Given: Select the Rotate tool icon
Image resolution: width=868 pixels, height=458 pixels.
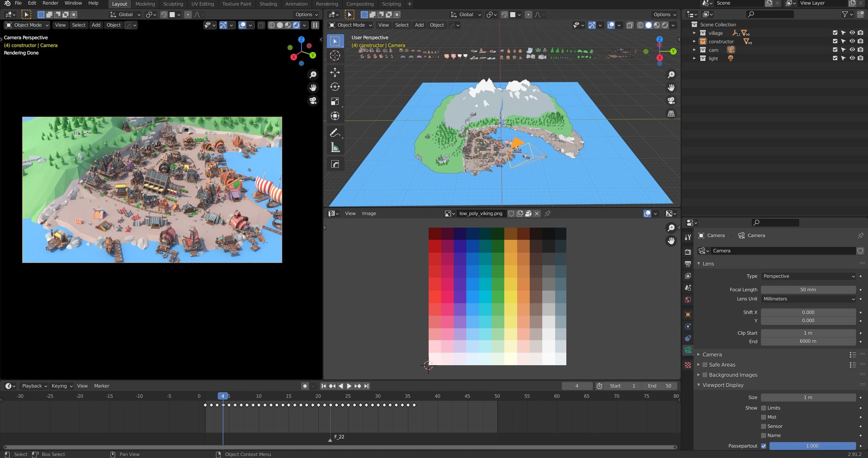Looking at the screenshot, I should pos(335,87).
